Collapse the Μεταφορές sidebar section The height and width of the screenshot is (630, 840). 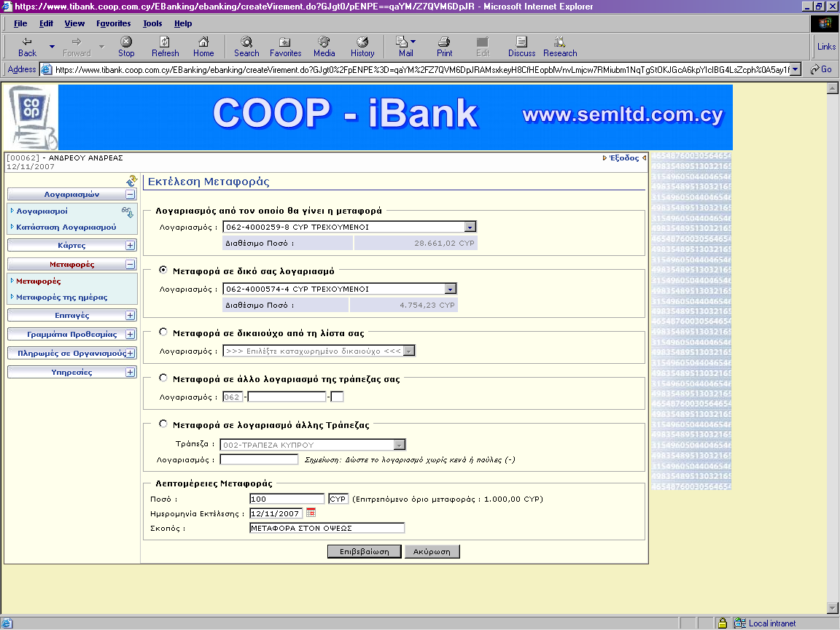coord(131,264)
